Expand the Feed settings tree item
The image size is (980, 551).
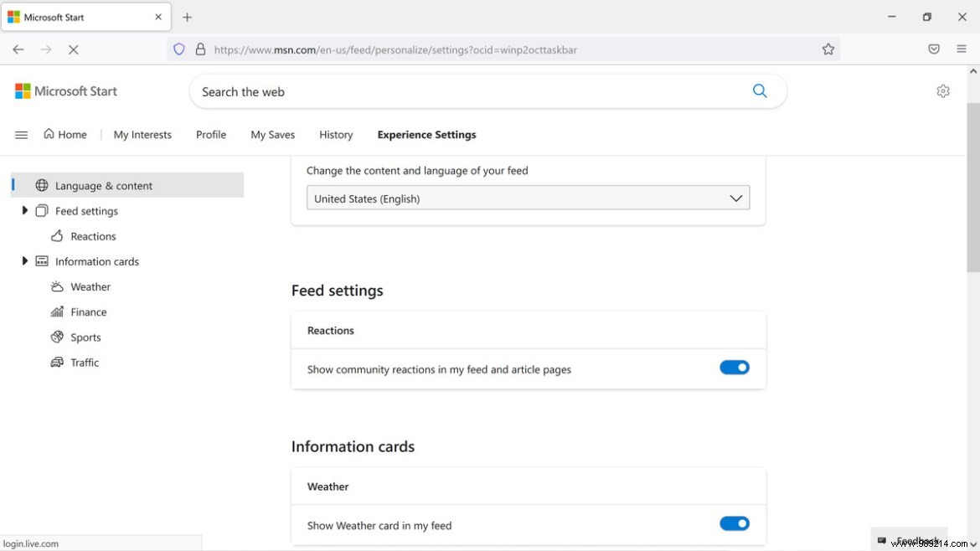(x=24, y=210)
